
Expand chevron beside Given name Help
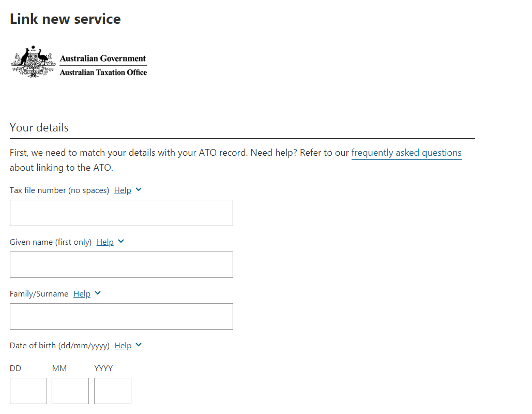click(x=121, y=242)
